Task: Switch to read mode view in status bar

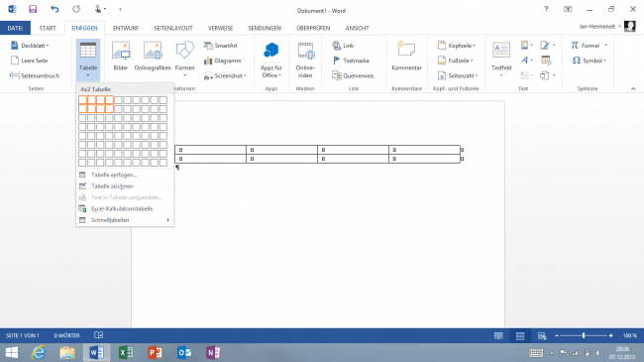Action: click(498, 335)
